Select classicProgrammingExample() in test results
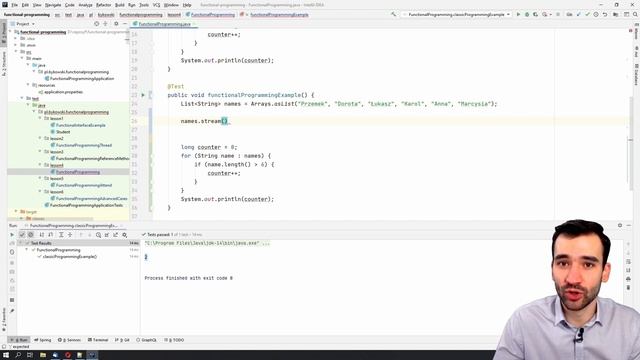The height and width of the screenshot is (360, 640). tap(69, 257)
